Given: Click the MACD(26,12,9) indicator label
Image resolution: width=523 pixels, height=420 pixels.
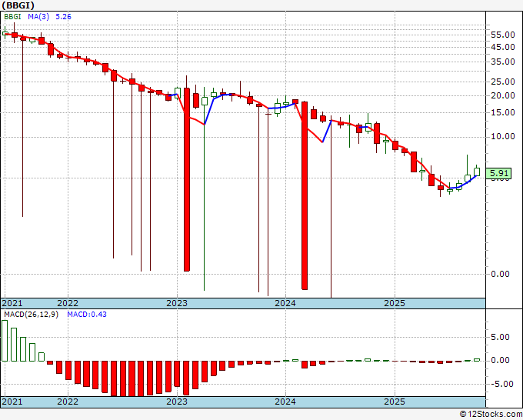Looking at the screenshot, I should click(31, 315).
